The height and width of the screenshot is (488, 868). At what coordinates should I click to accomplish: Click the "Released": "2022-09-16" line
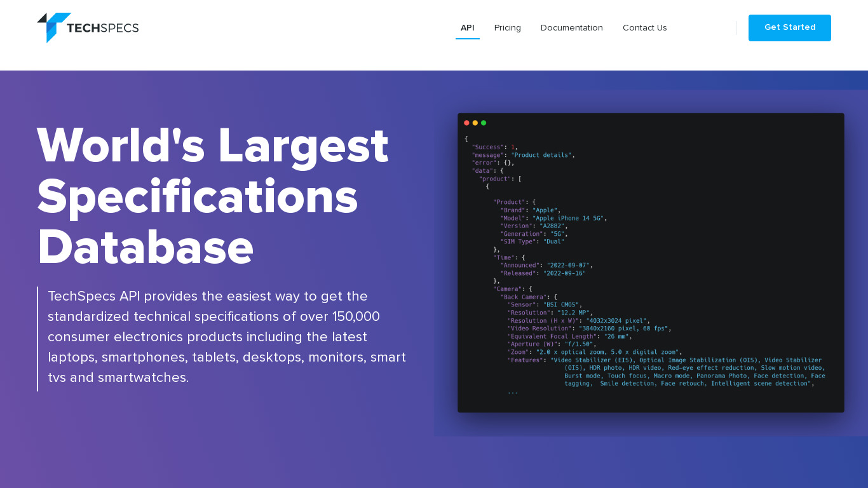pyautogui.click(x=543, y=273)
